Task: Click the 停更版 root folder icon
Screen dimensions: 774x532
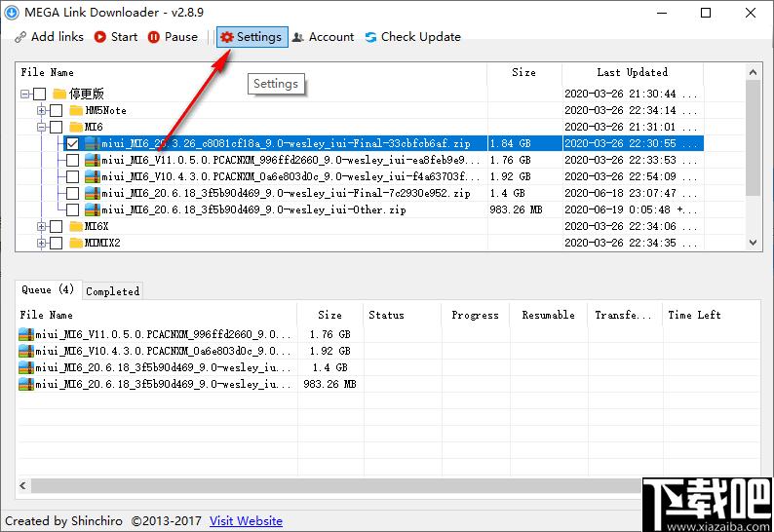Action: (59, 94)
